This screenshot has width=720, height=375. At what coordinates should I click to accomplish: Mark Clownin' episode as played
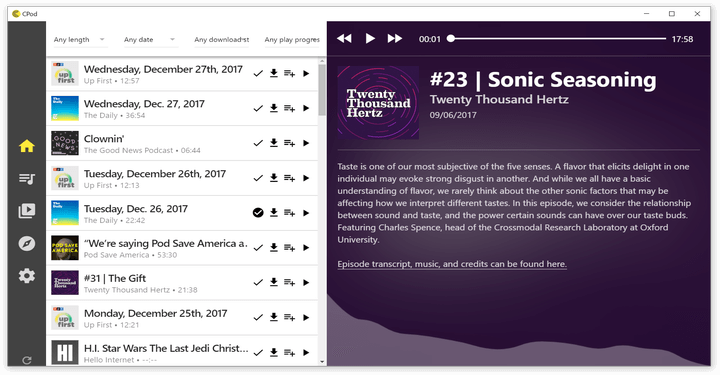[x=258, y=143]
